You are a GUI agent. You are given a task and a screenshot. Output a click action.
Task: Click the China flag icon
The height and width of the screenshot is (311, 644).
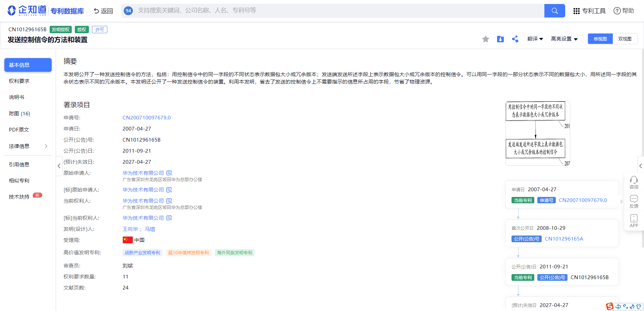tap(127, 240)
